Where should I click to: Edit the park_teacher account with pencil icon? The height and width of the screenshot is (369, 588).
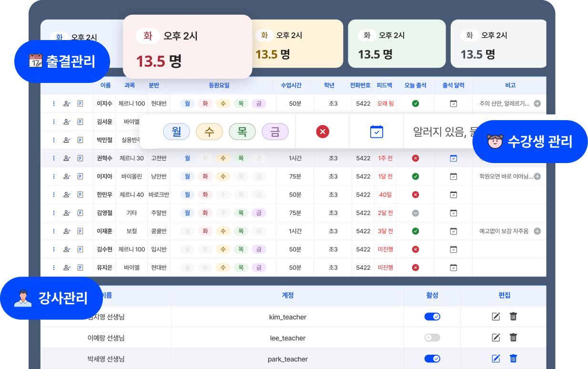tap(496, 359)
